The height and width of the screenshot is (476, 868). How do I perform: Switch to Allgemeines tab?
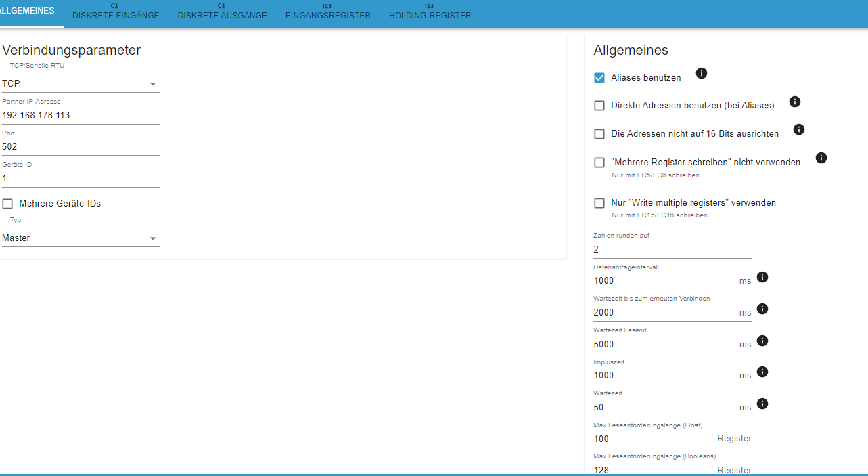pos(27,14)
